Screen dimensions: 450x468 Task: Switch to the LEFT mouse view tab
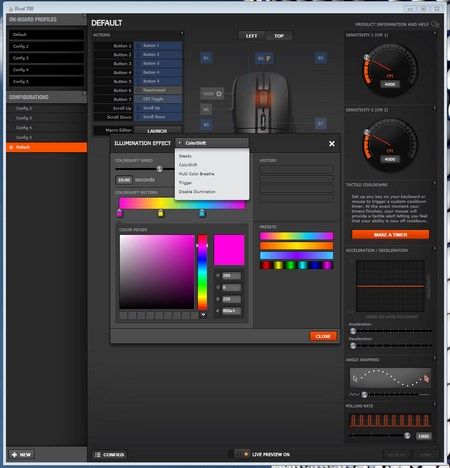click(252, 36)
